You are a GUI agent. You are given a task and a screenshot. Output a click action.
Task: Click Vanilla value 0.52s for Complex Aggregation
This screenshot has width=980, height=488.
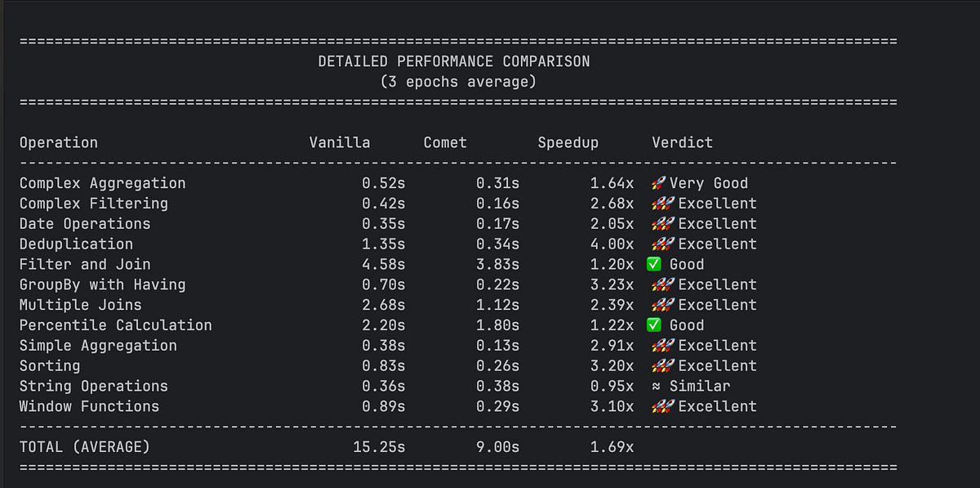pos(384,183)
